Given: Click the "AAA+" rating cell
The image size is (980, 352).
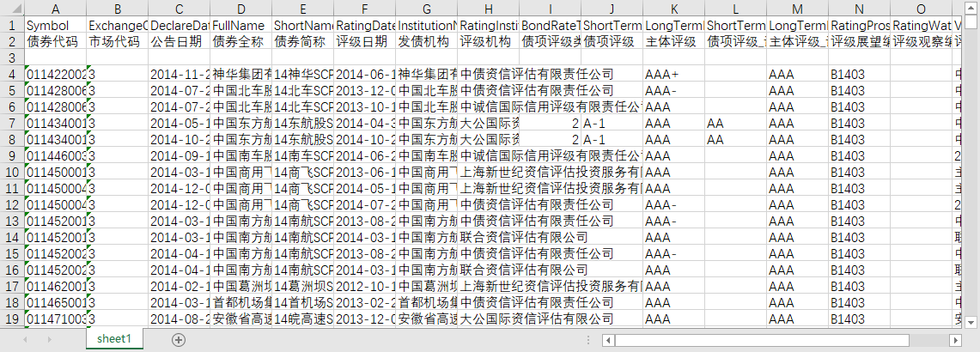Looking at the screenshot, I should pyautogui.click(x=673, y=74).
